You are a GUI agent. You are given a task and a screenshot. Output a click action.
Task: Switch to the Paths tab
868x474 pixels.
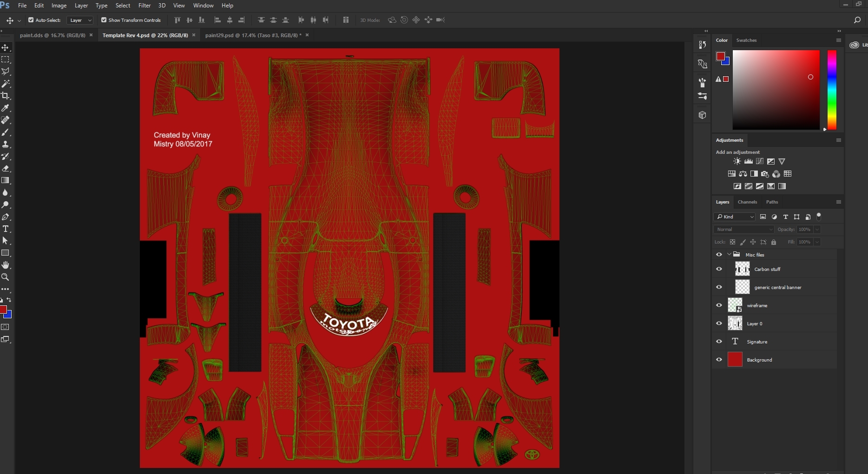772,202
